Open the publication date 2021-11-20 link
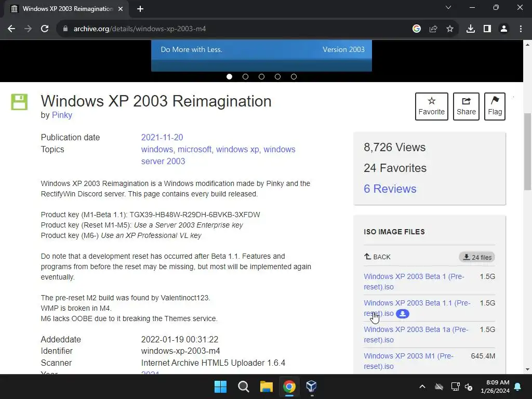The height and width of the screenshot is (399, 532). (162, 137)
